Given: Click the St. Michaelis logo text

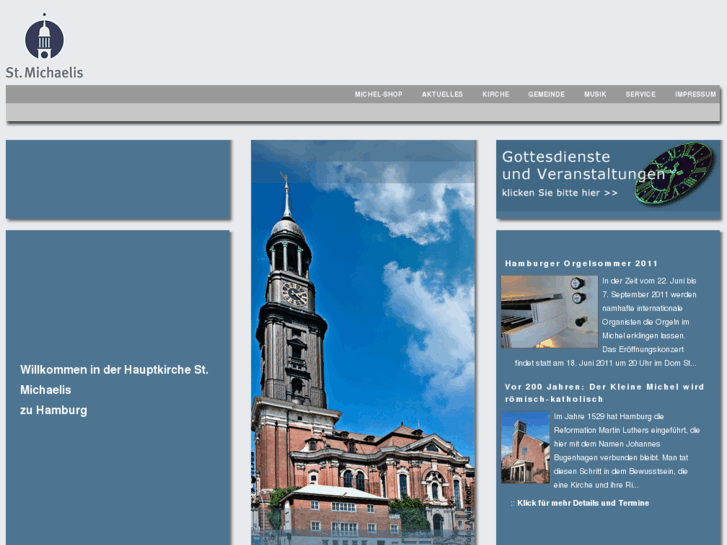Looking at the screenshot, I should point(44,72).
